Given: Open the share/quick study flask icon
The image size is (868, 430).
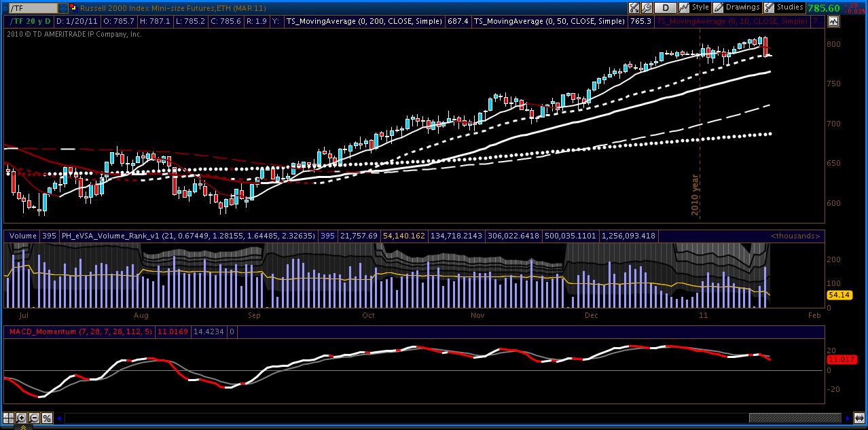Looking at the screenshot, I should 634,7.
